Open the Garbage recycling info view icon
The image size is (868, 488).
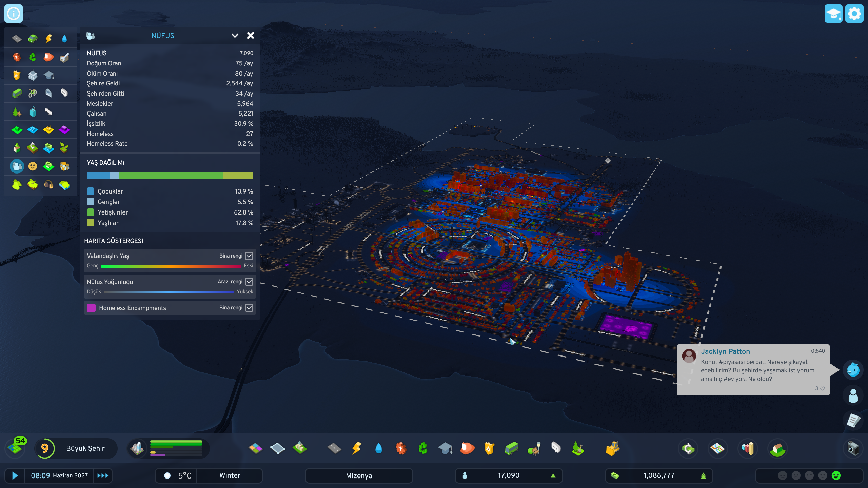pyautogui.click(x=33, y=57)
